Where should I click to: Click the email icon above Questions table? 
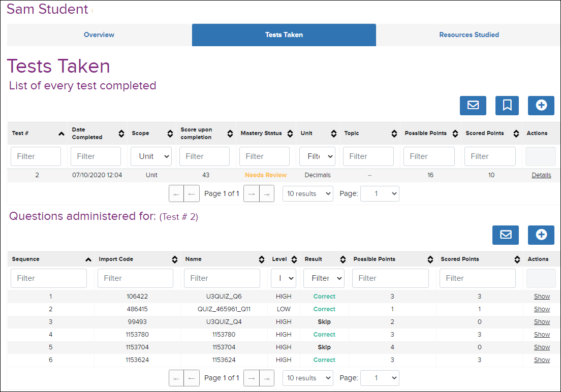[x=505, y=235]
